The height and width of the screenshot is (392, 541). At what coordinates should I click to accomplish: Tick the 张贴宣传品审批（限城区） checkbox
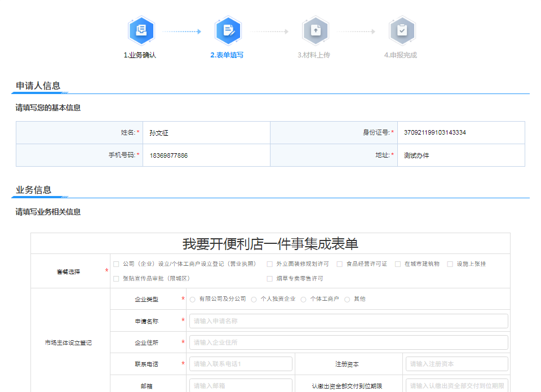click(117, 279)
